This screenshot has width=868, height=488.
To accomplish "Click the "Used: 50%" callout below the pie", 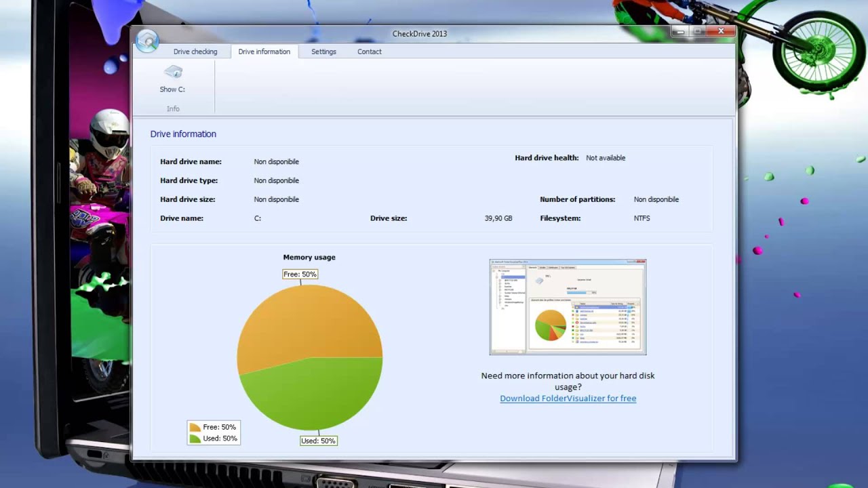I will click(318, 441).
